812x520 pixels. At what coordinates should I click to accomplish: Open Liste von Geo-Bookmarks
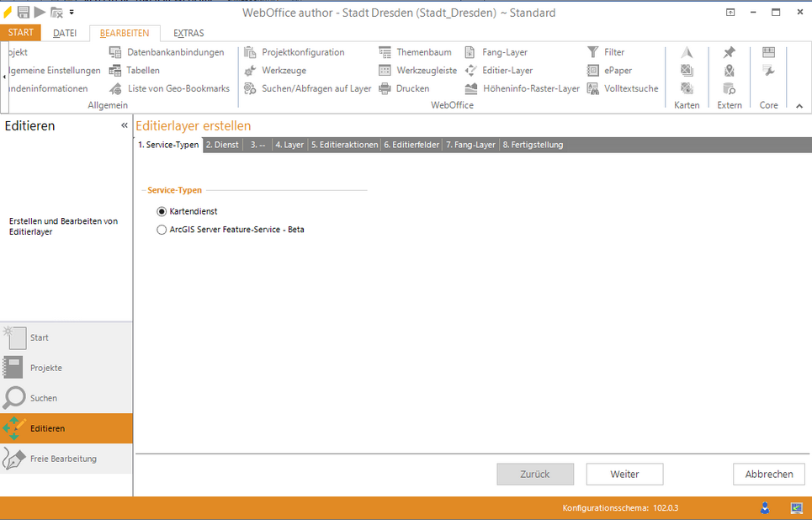point(169,88)
